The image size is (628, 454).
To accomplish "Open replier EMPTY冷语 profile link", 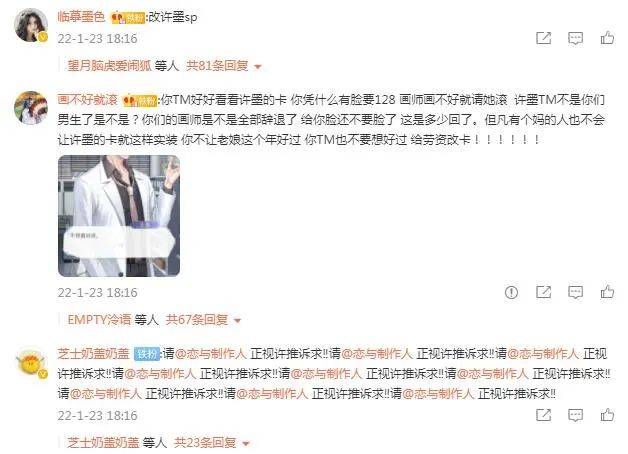I will pyautogui.click(x=99, y=319).
